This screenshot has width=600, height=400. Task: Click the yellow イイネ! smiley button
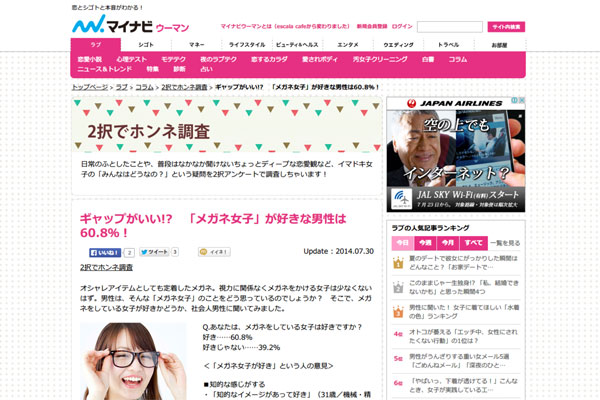tap(214, 252)
